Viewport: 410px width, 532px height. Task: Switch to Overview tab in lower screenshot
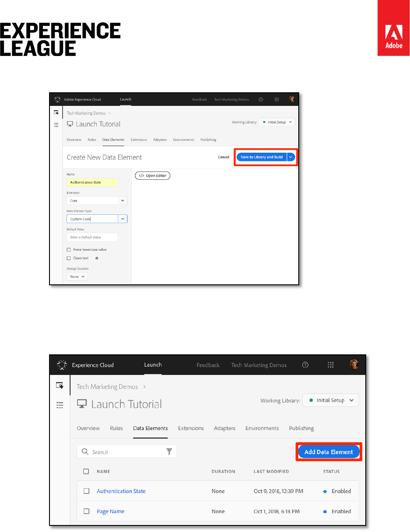tap(88, 428)
